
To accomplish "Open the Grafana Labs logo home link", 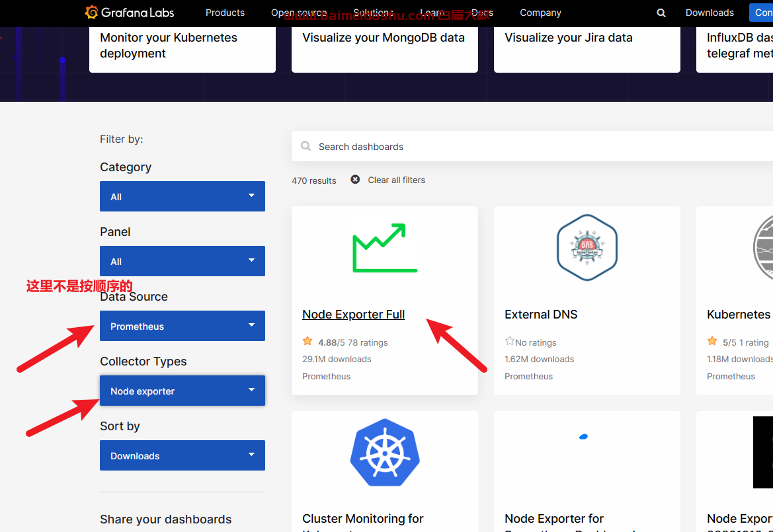I will click(130, 13).
